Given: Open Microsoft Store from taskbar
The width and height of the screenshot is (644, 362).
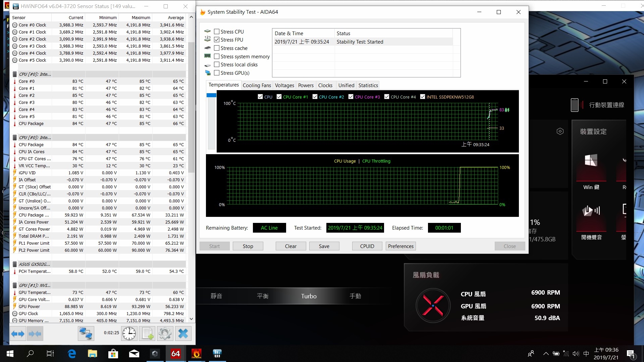Looking at the screenshot, I should pos(113,354).
